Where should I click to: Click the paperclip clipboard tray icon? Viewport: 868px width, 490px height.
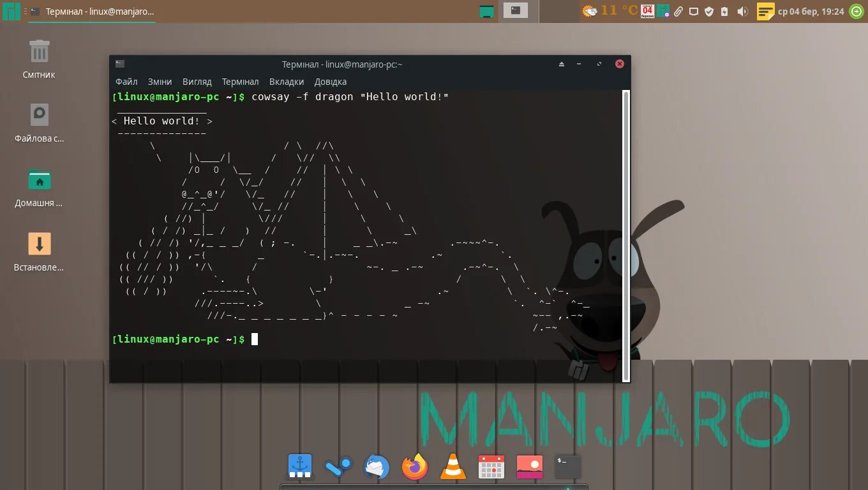click(x=678, y=11)
